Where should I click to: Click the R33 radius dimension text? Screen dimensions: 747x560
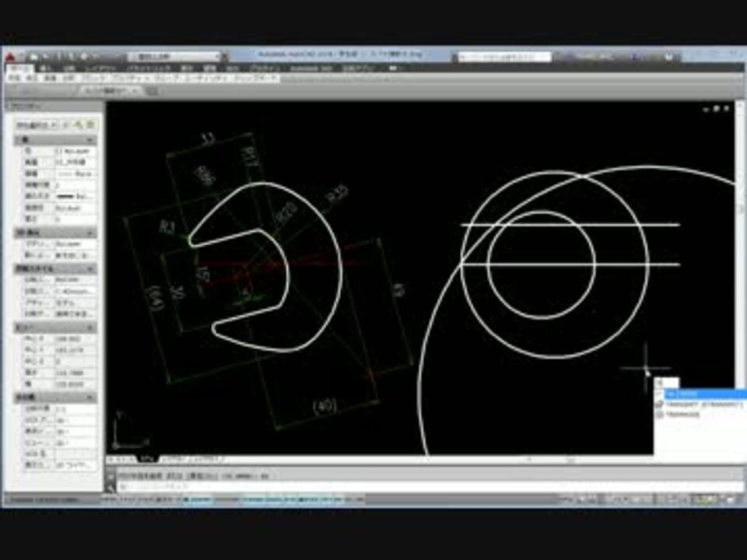coord(338,194)
